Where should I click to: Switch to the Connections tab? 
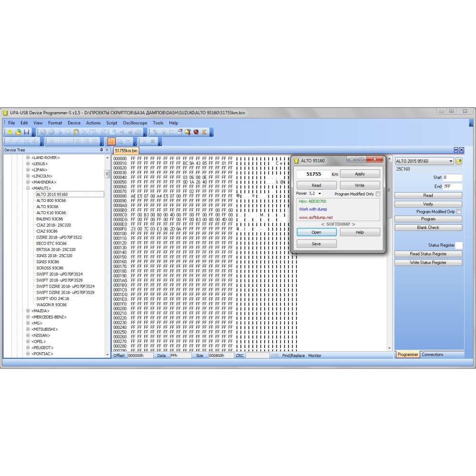(x=433, y=355)
